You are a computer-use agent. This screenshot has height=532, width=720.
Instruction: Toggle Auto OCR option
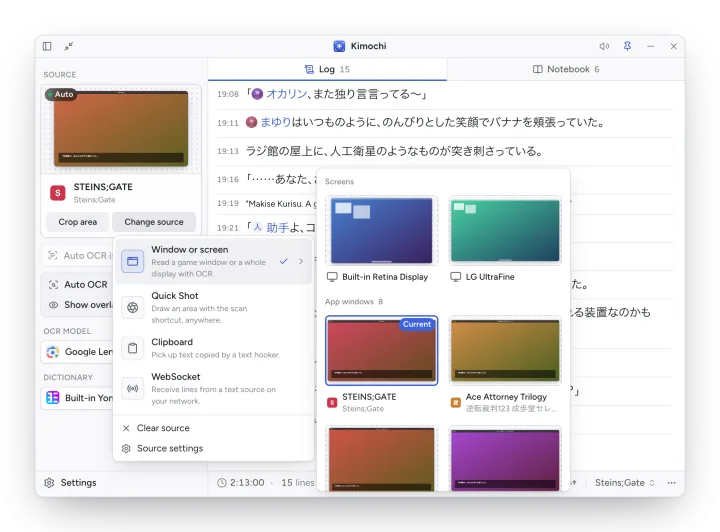pyautogui.click(x=78, y=285)
